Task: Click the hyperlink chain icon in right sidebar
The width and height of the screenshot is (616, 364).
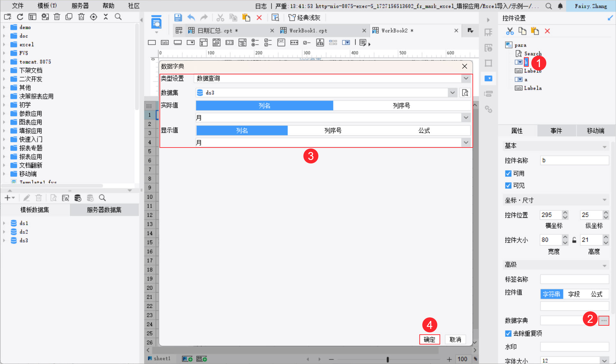Action: coord(488,109)
